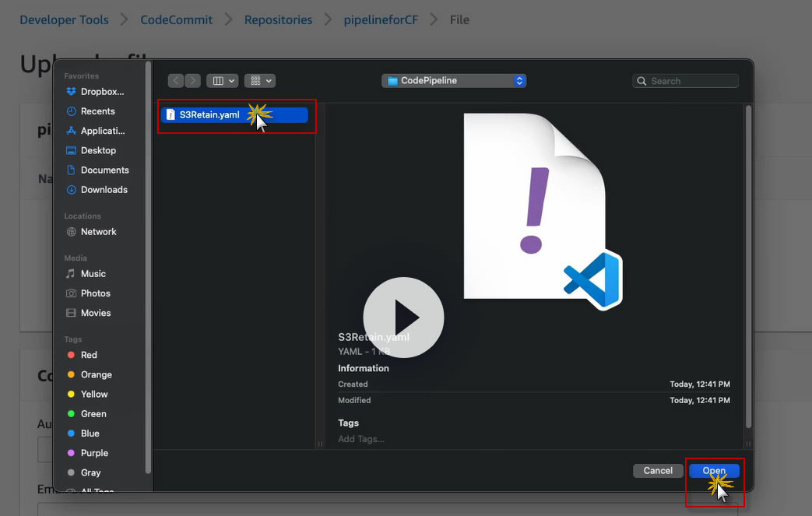The image size is (812, 516).
Task: Click the Search field
Action: point(685,81)
